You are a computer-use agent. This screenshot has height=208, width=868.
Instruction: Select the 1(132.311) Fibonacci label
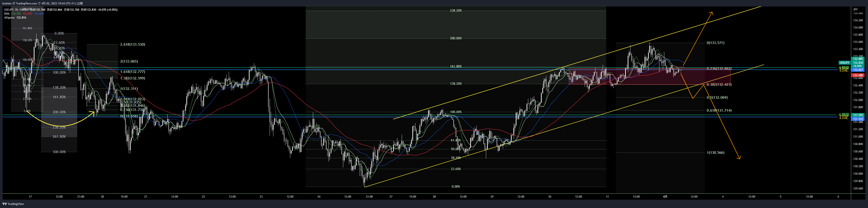(x=129, y=89)
